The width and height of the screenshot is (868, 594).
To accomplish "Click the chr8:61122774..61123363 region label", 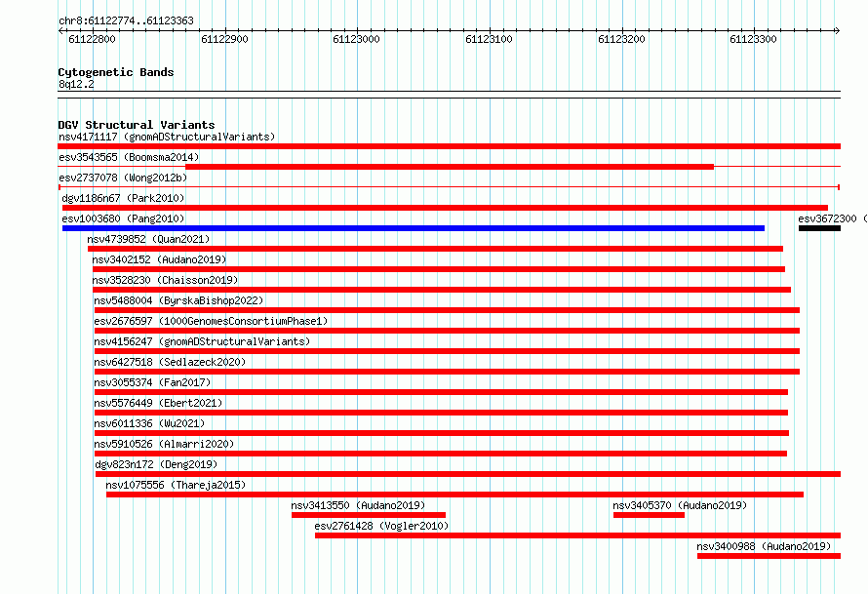I will [126, 21].
